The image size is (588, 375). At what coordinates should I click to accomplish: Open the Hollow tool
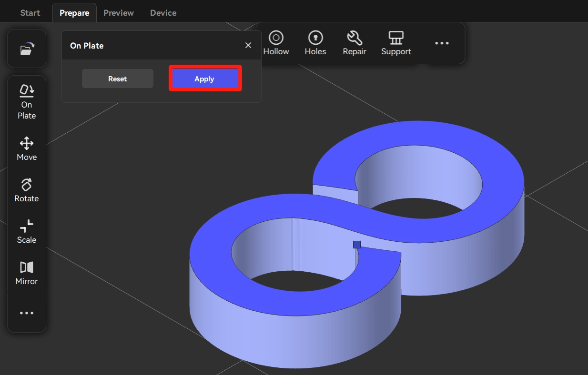pos(276,43)
